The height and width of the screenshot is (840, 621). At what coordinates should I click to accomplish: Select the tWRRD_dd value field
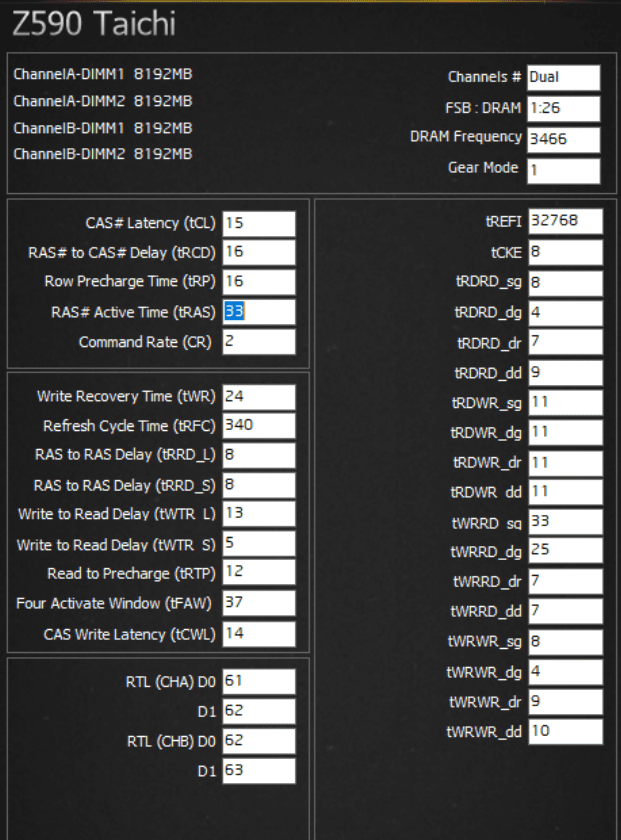click(x=566, y=611)
